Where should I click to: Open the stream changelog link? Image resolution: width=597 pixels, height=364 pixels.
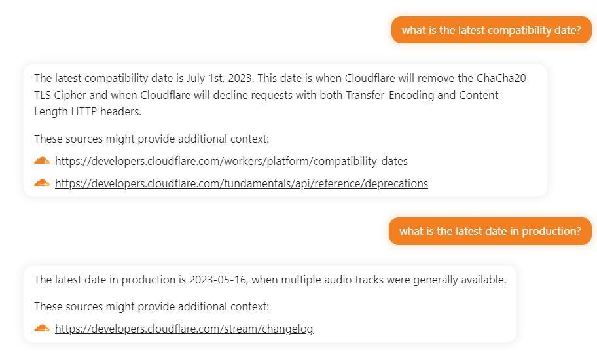point(184,329)
